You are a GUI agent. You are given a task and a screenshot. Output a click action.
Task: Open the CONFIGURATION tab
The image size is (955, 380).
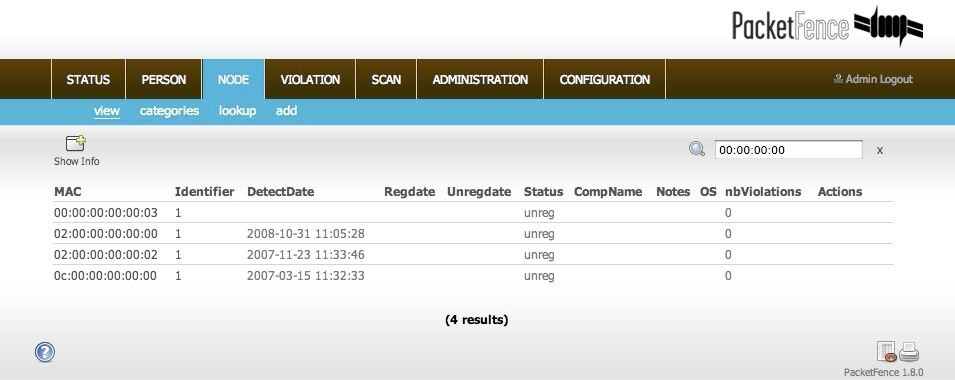pos(605,79)
